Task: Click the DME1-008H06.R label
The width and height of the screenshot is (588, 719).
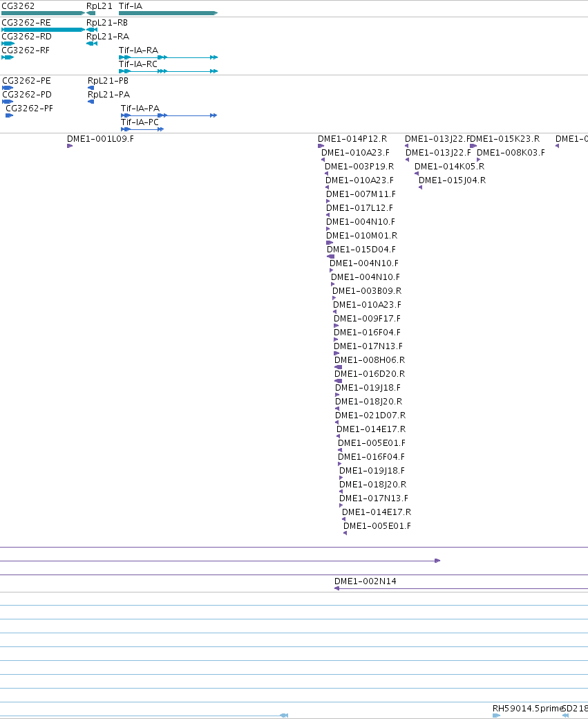Action: (370, 359)
